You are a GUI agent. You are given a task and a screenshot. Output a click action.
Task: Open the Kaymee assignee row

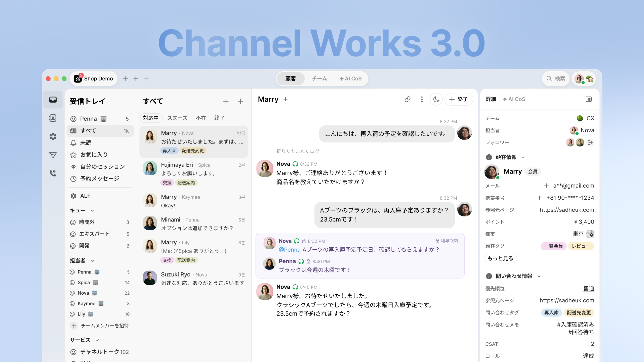click(100, 304)
